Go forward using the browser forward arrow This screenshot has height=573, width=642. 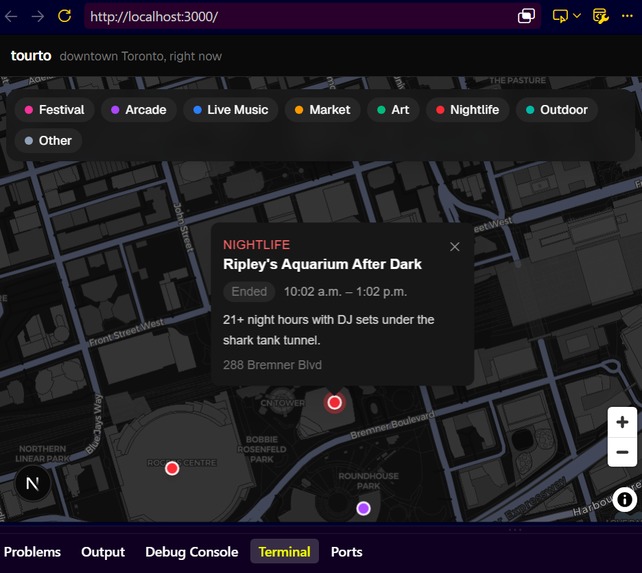pyautogui.click(x=38, y=16)
